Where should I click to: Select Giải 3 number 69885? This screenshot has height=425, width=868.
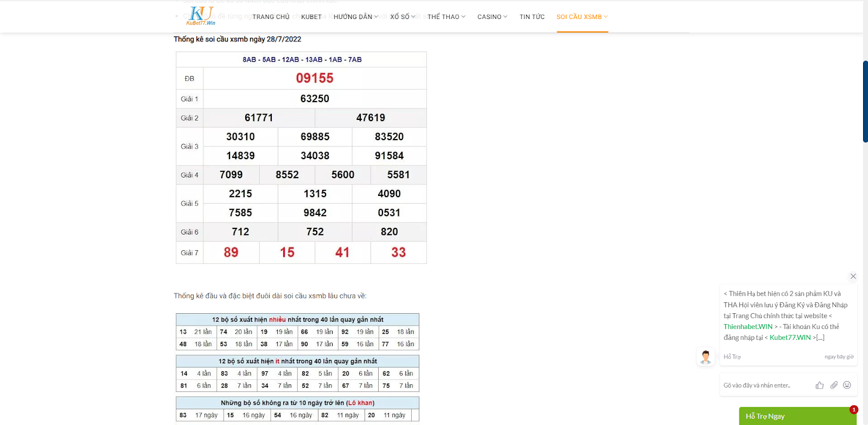pyautogui.click(x=315, y=137)
